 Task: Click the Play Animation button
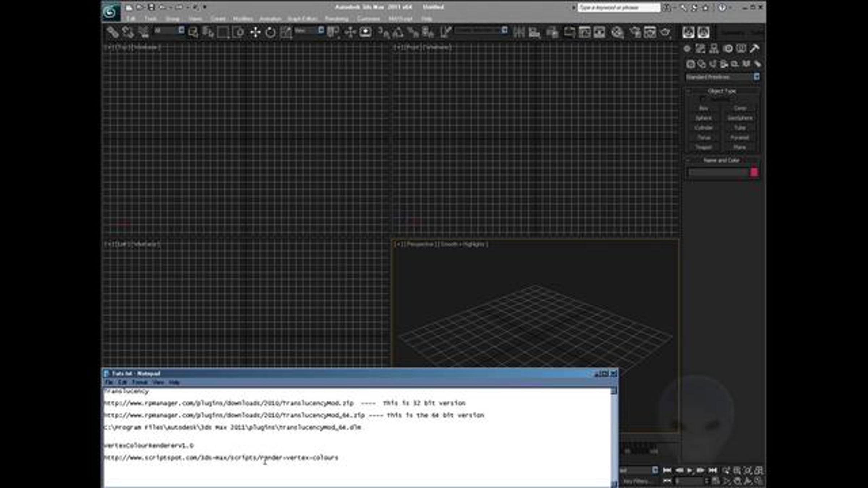[x=690, y=470]
